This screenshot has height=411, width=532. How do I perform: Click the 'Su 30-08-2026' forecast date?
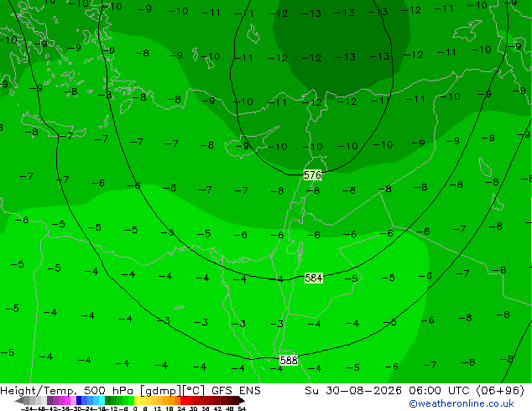353,391
